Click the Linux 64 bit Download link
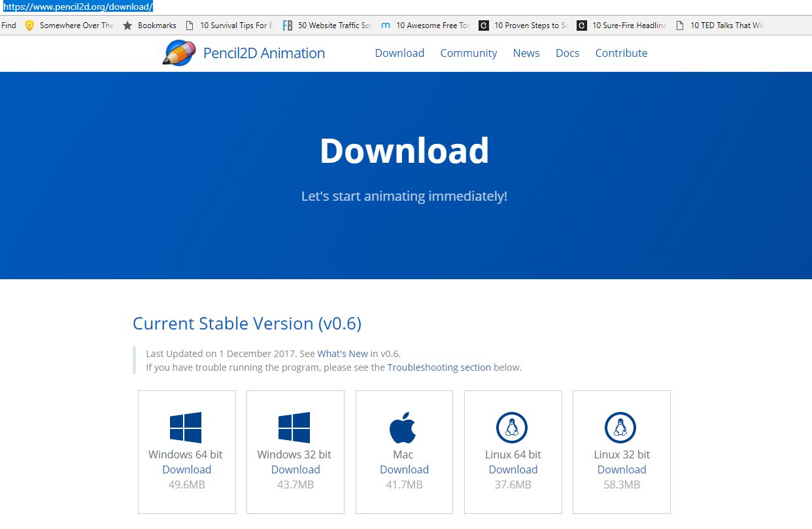 513,469
